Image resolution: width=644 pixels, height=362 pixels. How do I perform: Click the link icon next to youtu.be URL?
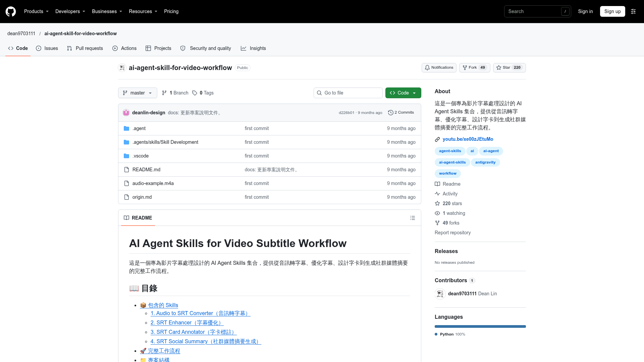pyautogui.click(x=437, y=139)
